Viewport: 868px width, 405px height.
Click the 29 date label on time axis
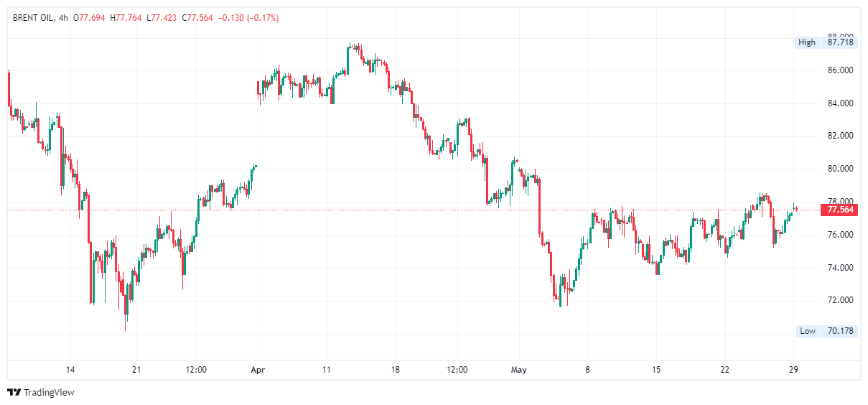point(793,370)
